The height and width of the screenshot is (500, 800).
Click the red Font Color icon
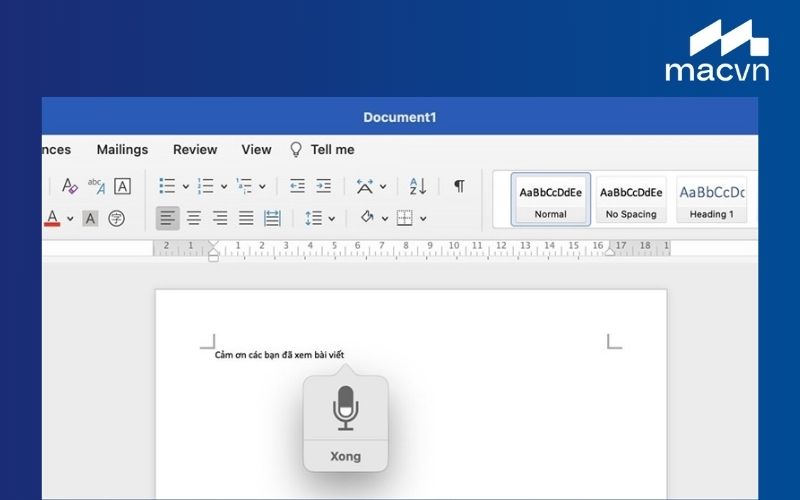[52, 218]
